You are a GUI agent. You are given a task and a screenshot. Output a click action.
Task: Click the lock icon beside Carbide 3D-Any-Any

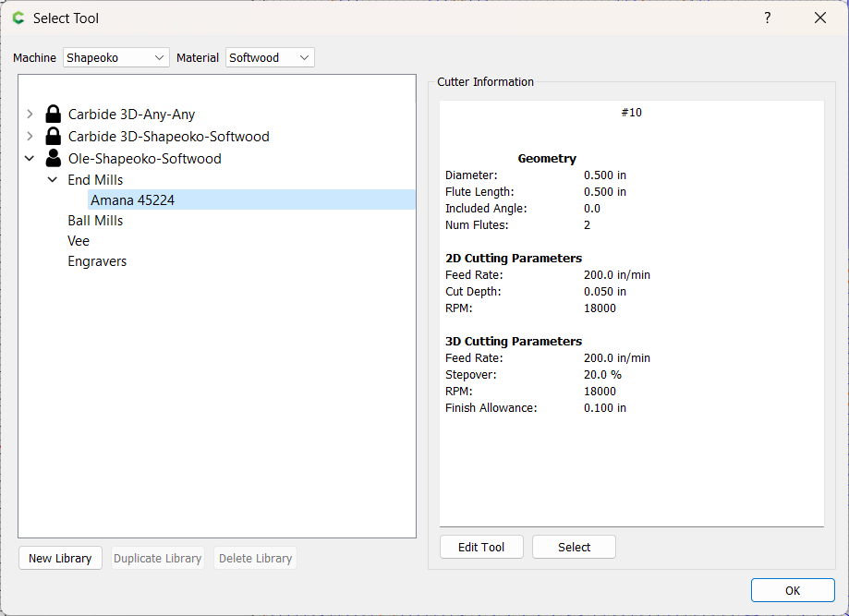(54, 115)
